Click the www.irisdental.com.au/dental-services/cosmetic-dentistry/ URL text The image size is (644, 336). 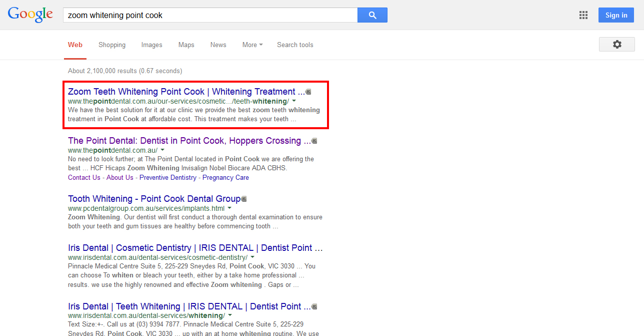(157, 257)
